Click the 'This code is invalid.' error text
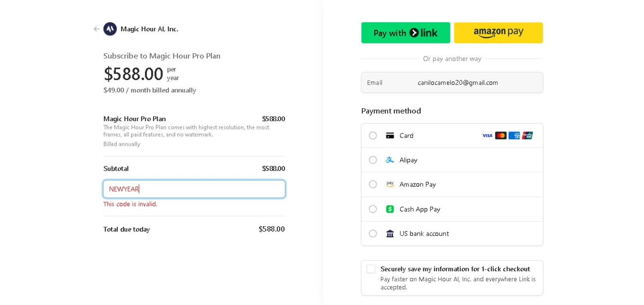Screen dimensions: 644x305 click(x=131, y=204)
